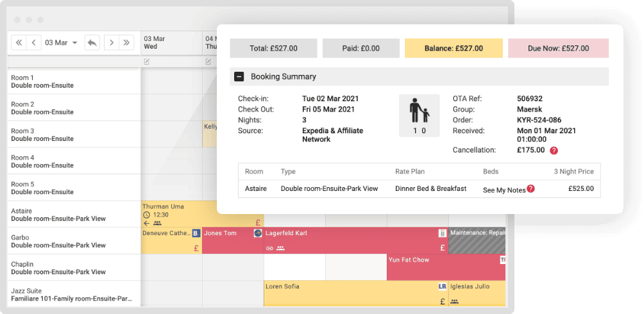Click the white pound icon on Lagerfeld Karl booking
The image size is (644, 314).
pyautogui.click(x=443, y=247)
